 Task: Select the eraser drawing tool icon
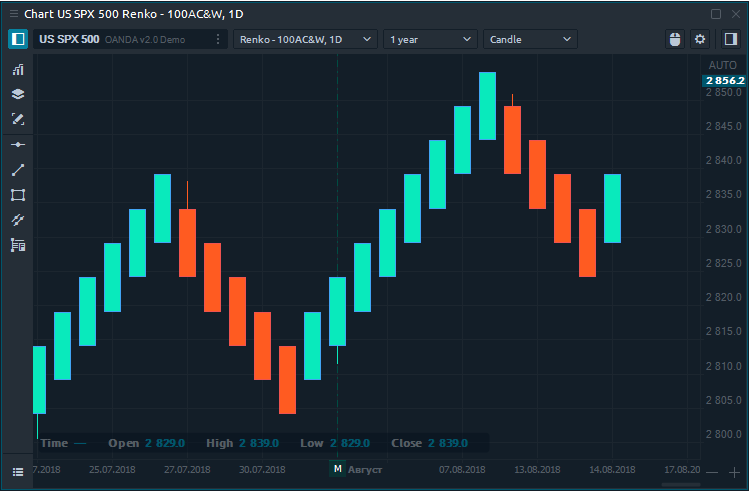[x=17, y=119]
